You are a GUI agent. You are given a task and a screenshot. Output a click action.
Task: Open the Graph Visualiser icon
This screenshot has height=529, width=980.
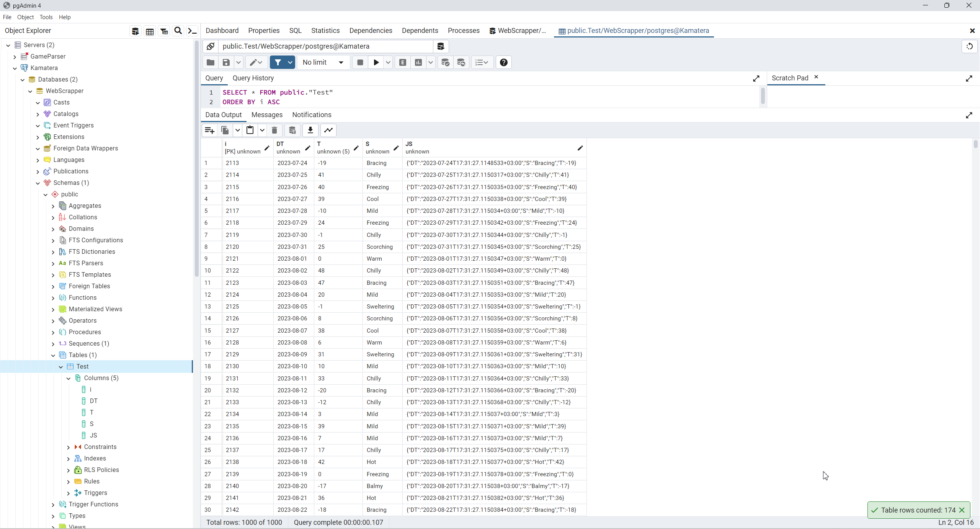pyautogui.click(x=328, y=131)
